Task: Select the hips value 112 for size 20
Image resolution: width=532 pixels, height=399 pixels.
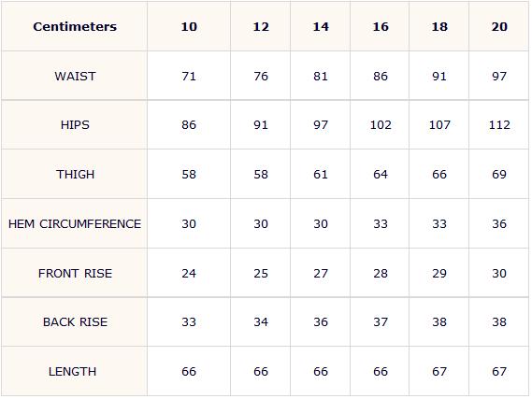Action: click(499, 125)
